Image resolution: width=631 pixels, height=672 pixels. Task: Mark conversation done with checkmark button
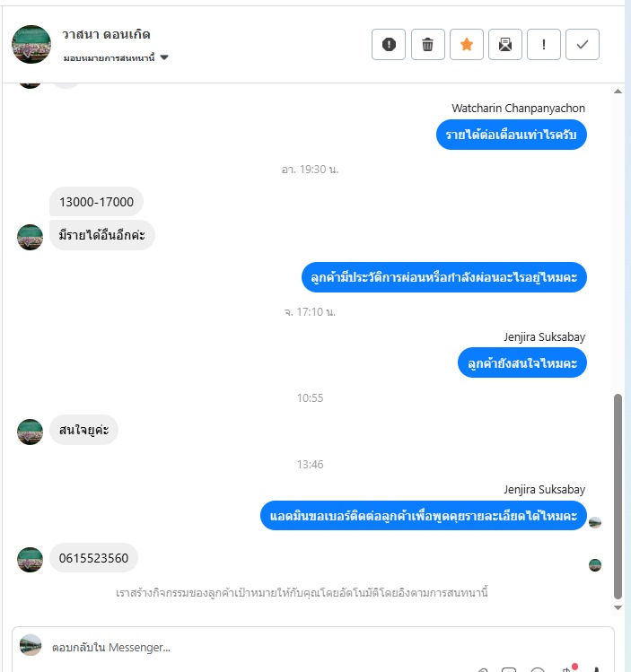(583, 45)
